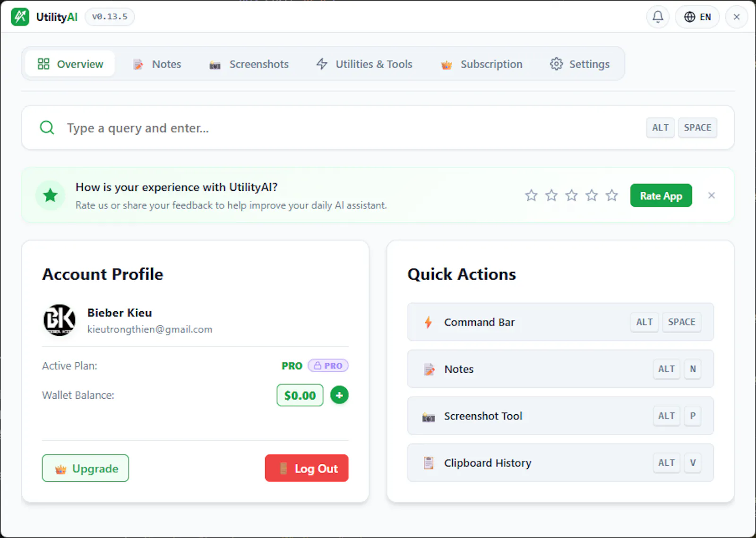Screen dimensions: 756x538
Task: Click the Screenshot Tool camera icon
Action: point(429,417)
